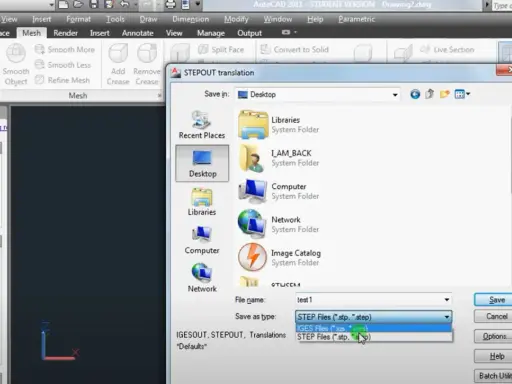The height and width of the screenshot is (384, 512).
Task: Switch to the Output ribbon tab
Action: click(249, 33)
